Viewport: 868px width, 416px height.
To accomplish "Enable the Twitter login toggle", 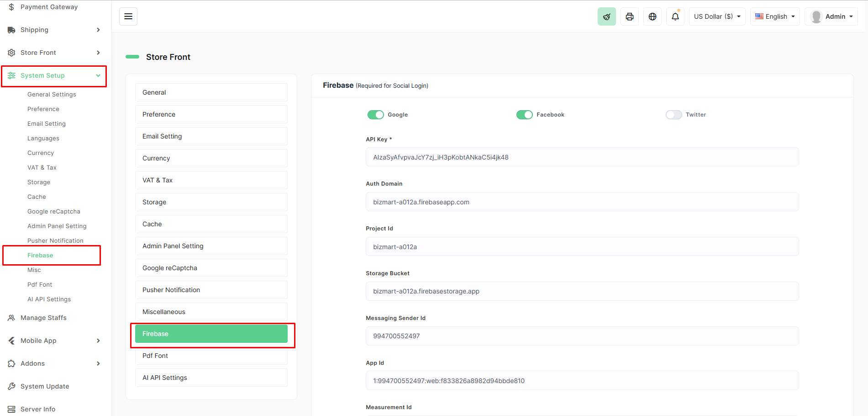I will point(673,115).
